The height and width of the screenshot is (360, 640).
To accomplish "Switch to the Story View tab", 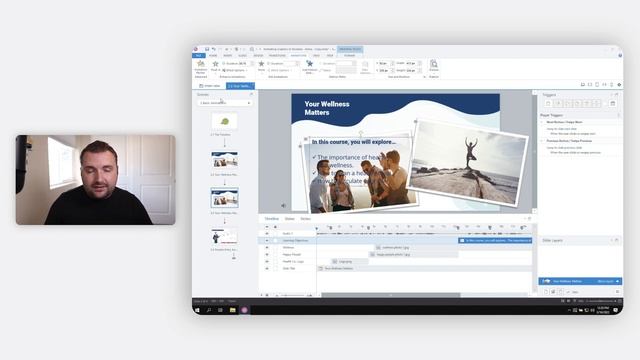I will point(210,86).
